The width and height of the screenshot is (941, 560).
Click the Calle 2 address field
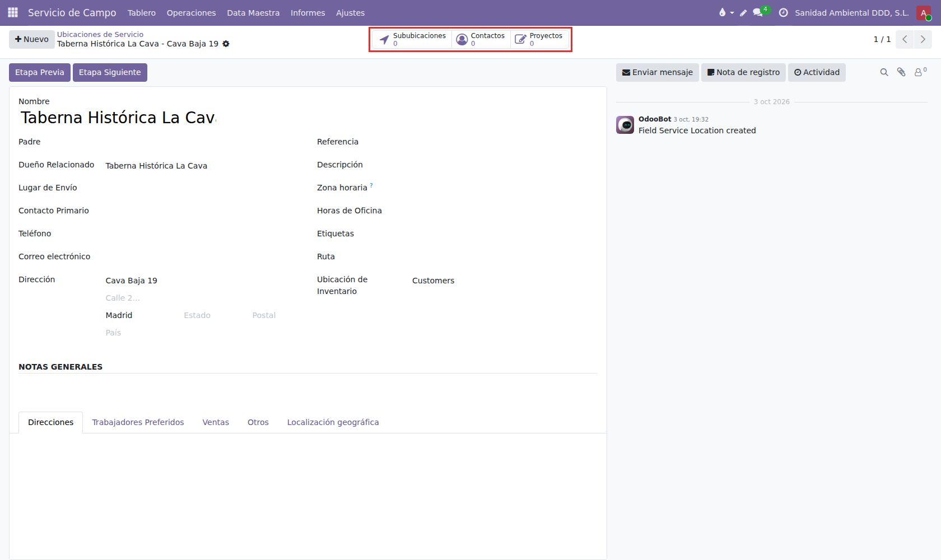(x=202, y=298)
